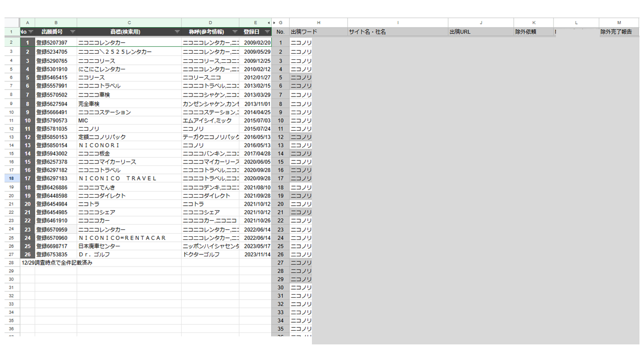Click trademark cell にこにこレンタカー
The image size is (644, 362).
[129, 69]
